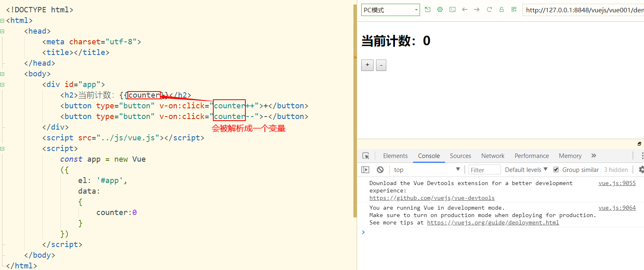Toggle the Group similar checkbox
Image resolution: width=644 pixels, height=270 pixels.
(x=556, y=169)
